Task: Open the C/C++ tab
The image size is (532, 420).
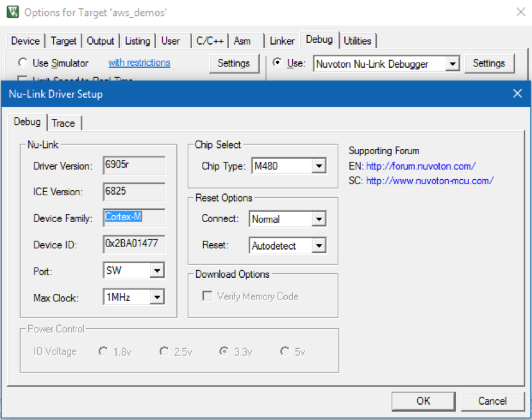Action: coord(210,40)
